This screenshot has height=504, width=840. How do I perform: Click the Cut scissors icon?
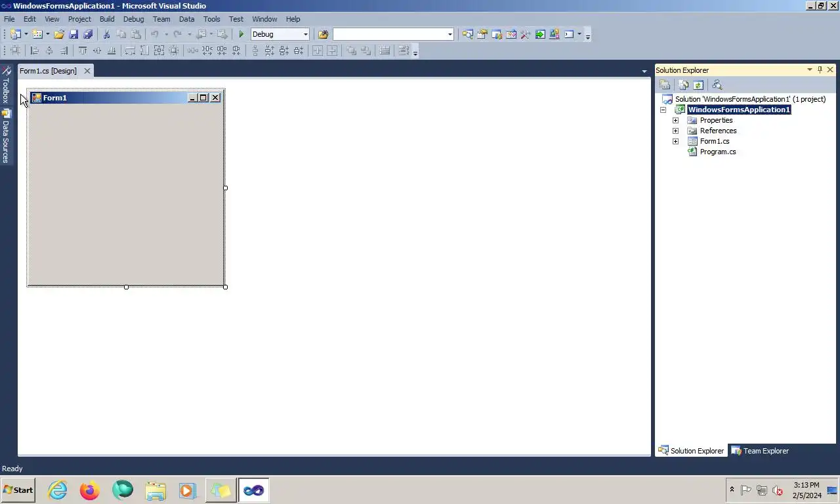pos(106,34)
